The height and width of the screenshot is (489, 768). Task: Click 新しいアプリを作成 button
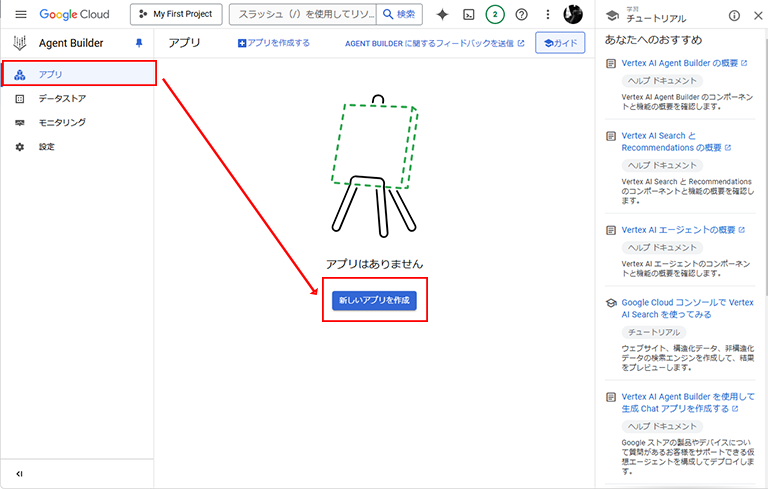(x=374, y=300)
